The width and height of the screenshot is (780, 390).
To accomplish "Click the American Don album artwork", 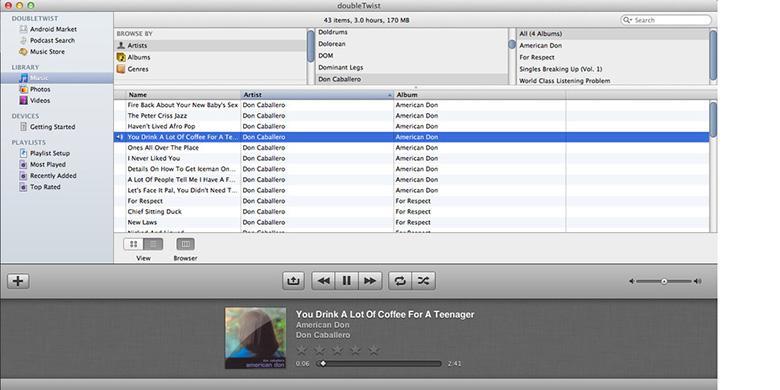I will pyautogui.click(x=256, y=338).
